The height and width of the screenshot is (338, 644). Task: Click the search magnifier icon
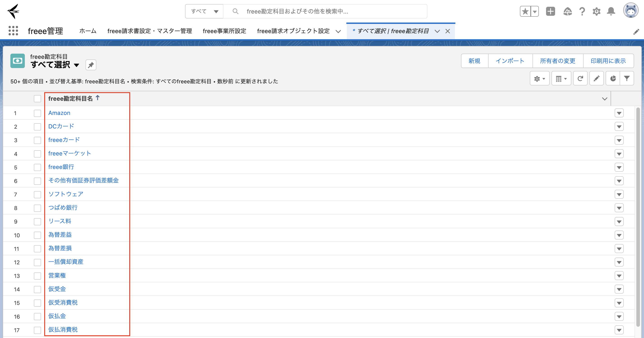click(x=235, y=11)
